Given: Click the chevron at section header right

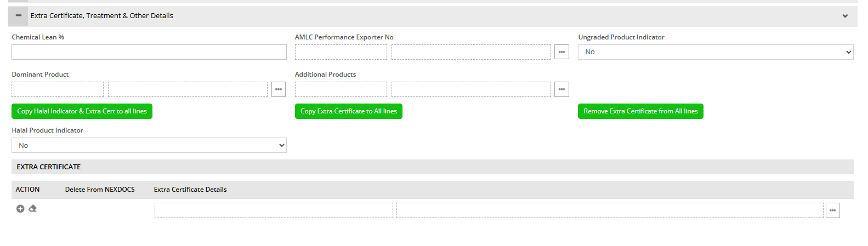Looking at the screenshot, I should pyautogui.click(x=845, y=16).
